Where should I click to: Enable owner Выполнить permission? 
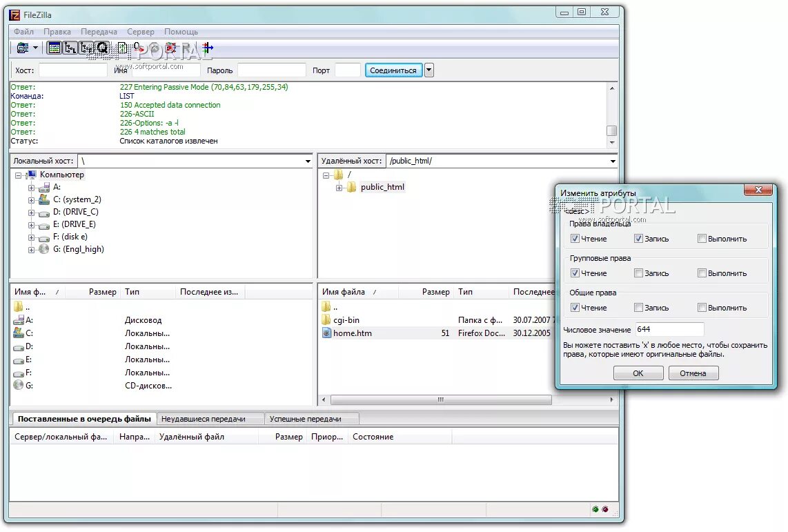point(702,239)
